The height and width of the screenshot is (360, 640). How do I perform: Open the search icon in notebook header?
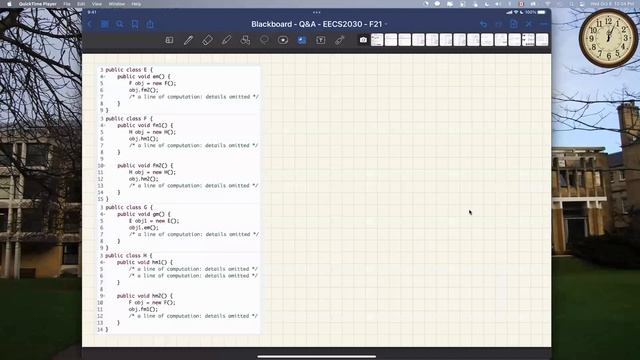(120, 24)
